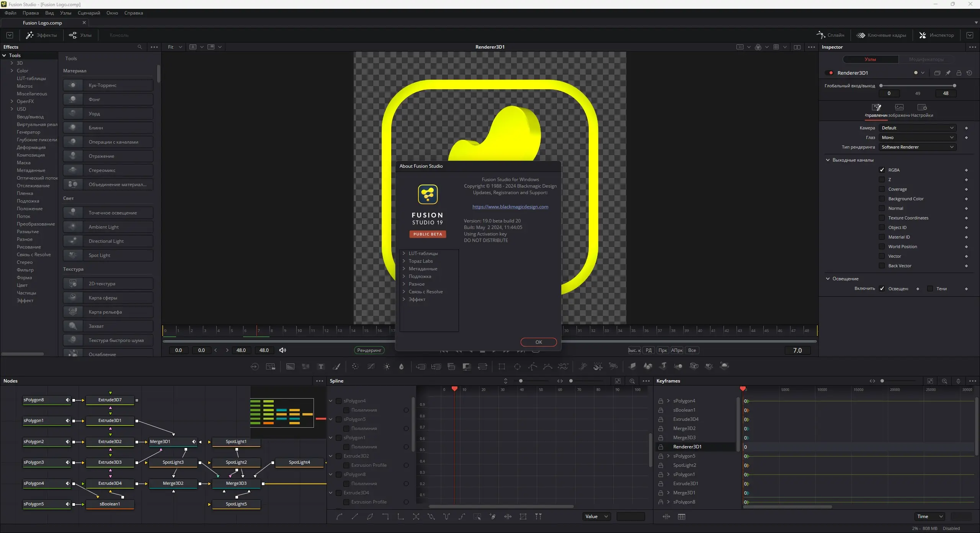Viewport: 980px width, 533px height.
Task: Enable the Тени shadows checkbox
Action: coord(930,289)
